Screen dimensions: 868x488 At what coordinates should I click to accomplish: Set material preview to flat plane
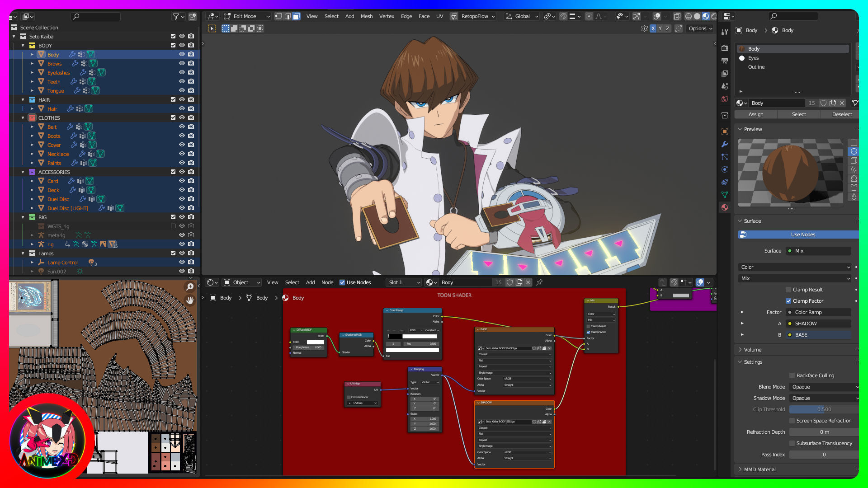[x=854, y=143]
